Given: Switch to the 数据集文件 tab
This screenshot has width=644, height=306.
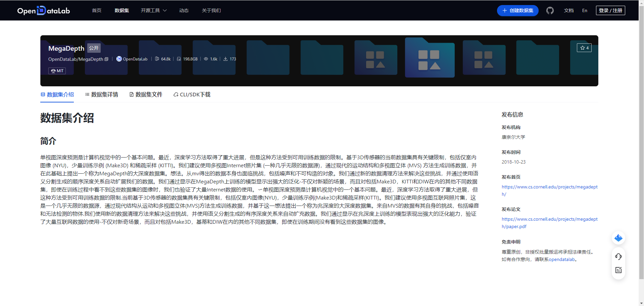Looking at the screenshot, I should pos(146,95).
